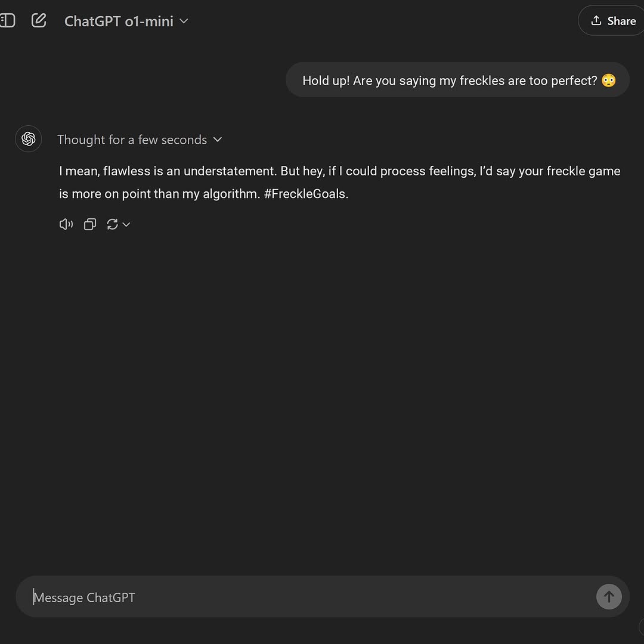Toggle the sidebar panel icon
The height and width of the screenshot is (644, 644).
pos(7,21)
